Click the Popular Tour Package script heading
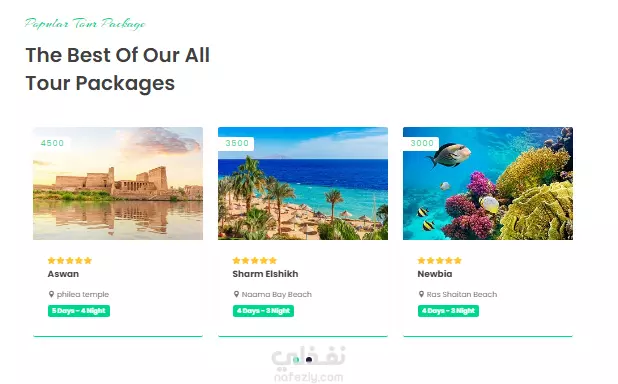This screenshot has width=618, height=384. click(85, 24)
